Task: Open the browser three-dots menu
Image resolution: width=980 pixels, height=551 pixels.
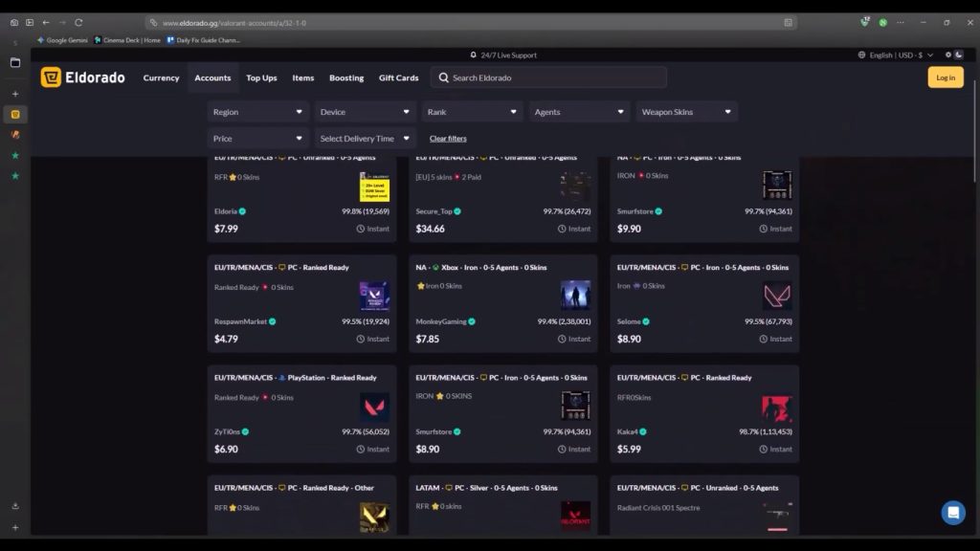Action: coord(901,23)
